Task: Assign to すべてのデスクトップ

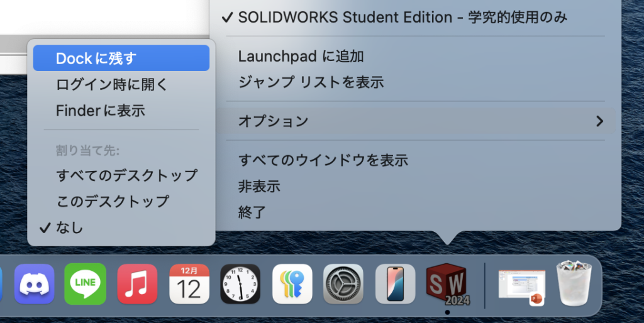Action: (121, 175)
